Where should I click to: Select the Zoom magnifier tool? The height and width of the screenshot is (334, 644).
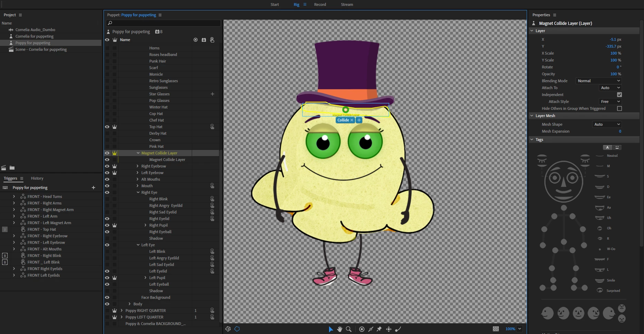click(349, 329)
